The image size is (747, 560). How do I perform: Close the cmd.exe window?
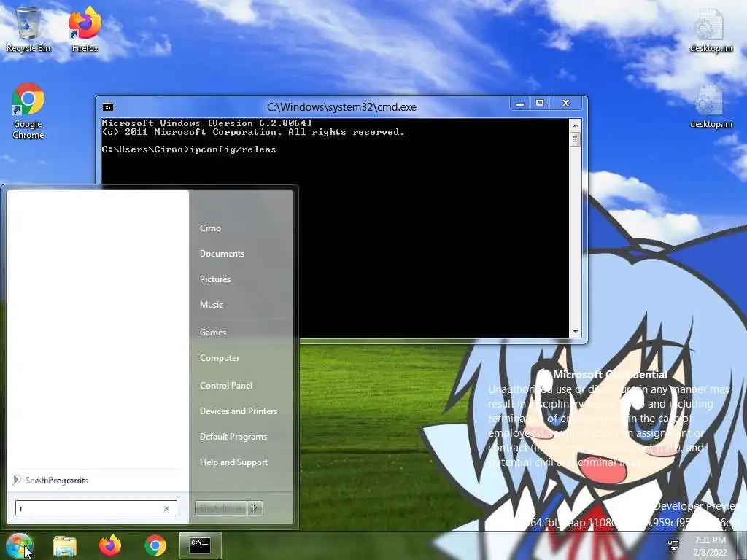tap(565, 103)
